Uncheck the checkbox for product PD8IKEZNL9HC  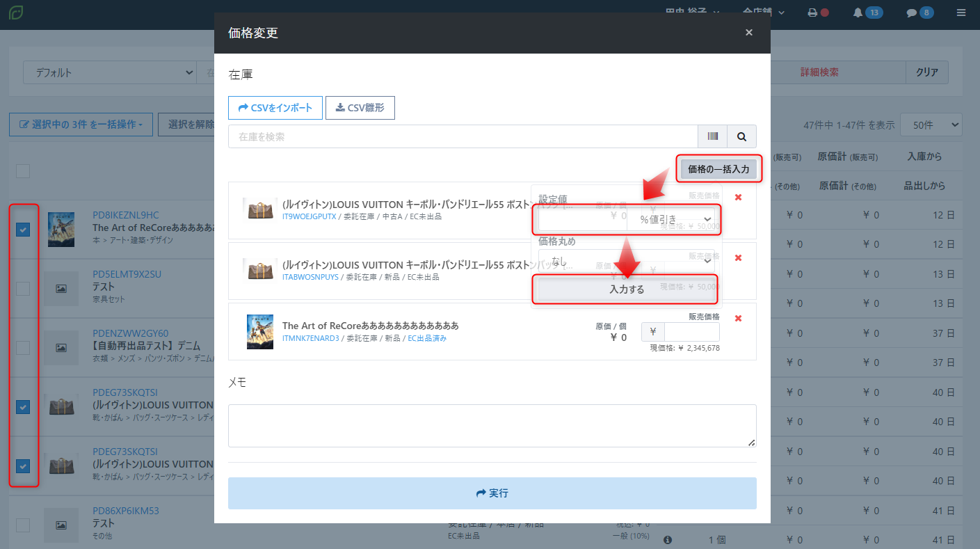tap(23, 230)
